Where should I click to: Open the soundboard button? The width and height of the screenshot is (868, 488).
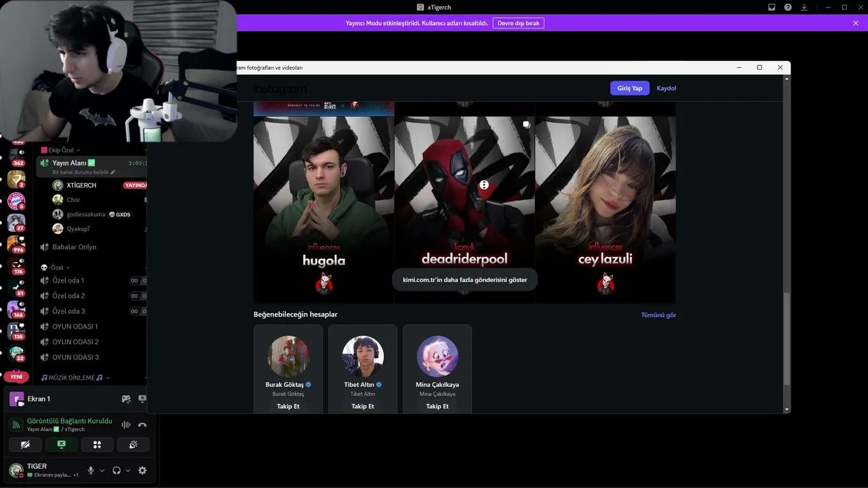tap(133, 445)
